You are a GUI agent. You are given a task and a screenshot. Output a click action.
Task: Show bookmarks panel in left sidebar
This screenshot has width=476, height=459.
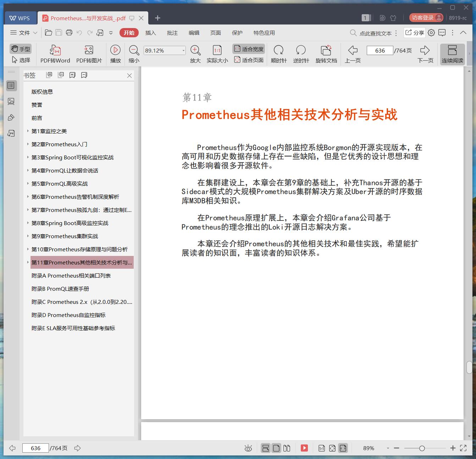(11, 86)
